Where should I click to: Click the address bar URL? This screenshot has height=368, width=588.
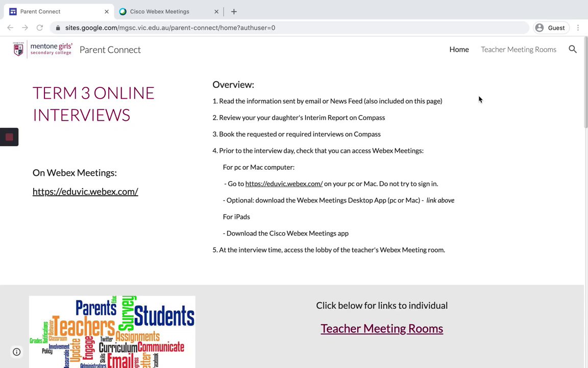(x=170, y=28)
